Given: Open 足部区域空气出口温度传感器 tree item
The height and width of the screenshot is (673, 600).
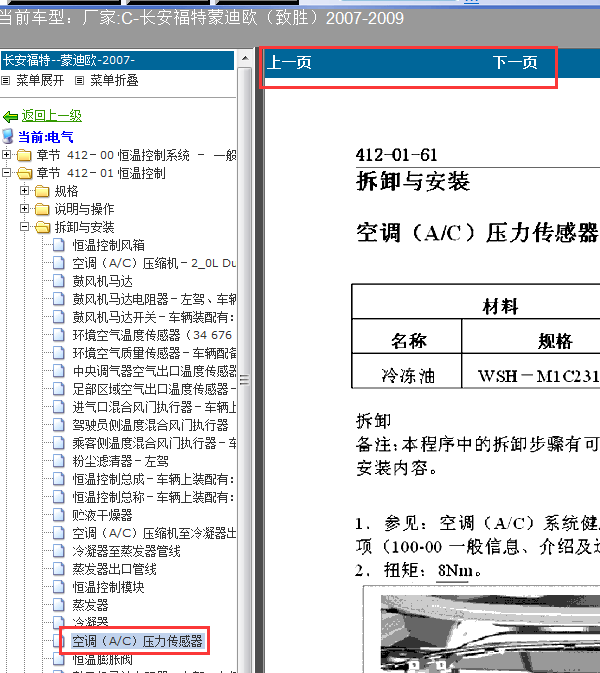Looking at the screenshot, I should 154,389.
